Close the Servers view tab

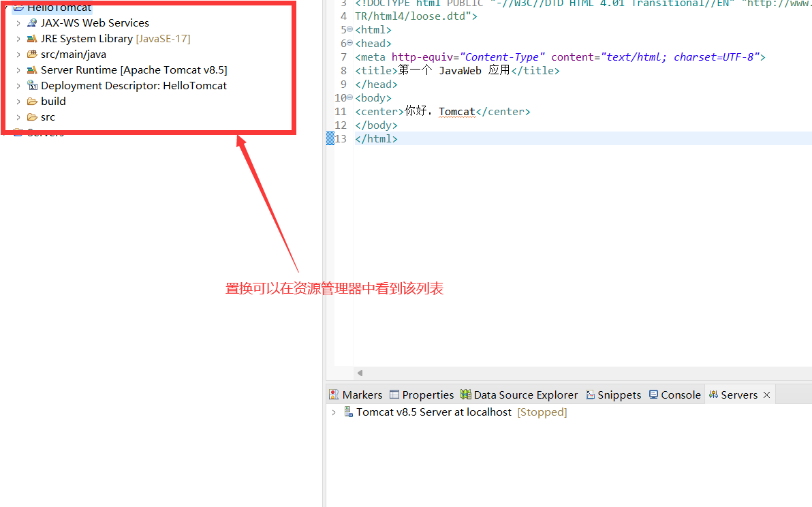[x=767, y=395]
